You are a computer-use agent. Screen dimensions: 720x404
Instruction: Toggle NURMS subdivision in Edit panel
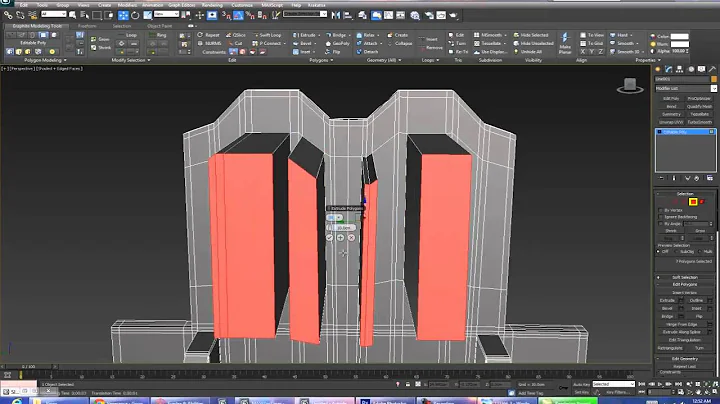pyautogui.click(x=210, y=43)
